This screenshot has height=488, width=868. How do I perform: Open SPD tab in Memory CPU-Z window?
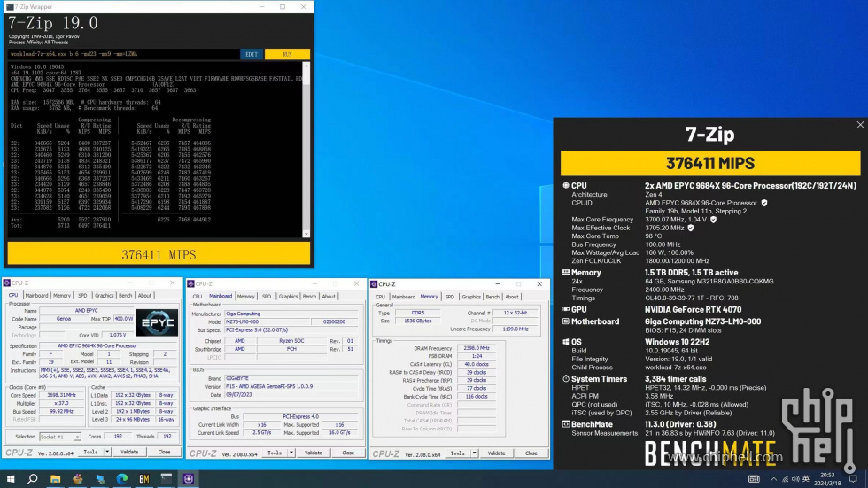pyautogui.click(x=450, y=297)
